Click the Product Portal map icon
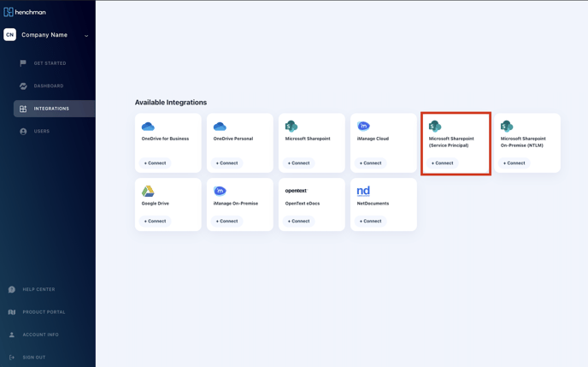 coord(12,312)
